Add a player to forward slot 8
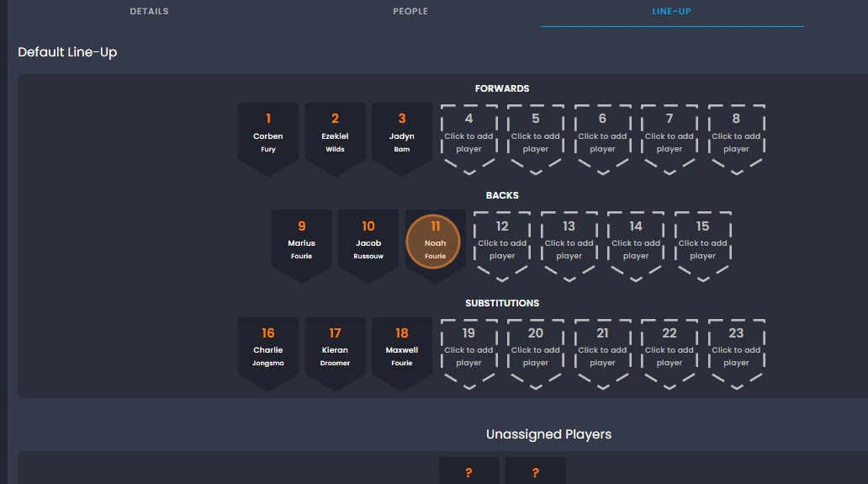 click(736, 139)
